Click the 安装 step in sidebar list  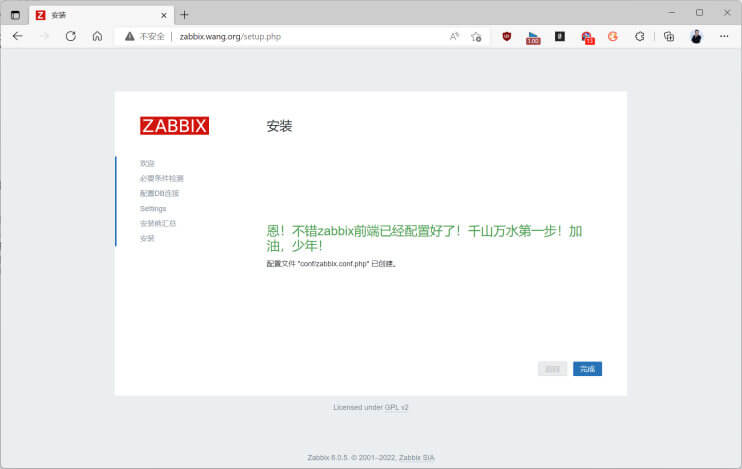tap(147, 238)
